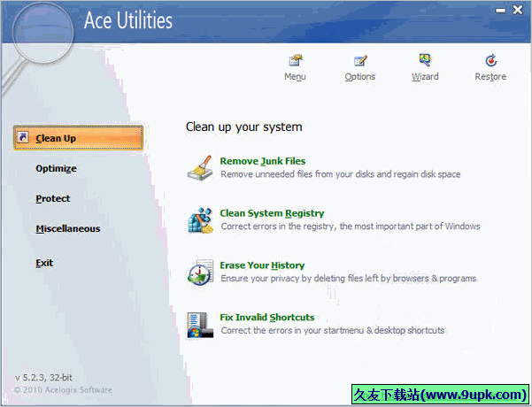Click the shortcut icon in Clean Up tab
This screenshot has height=407, width=532.
[23, 137]
